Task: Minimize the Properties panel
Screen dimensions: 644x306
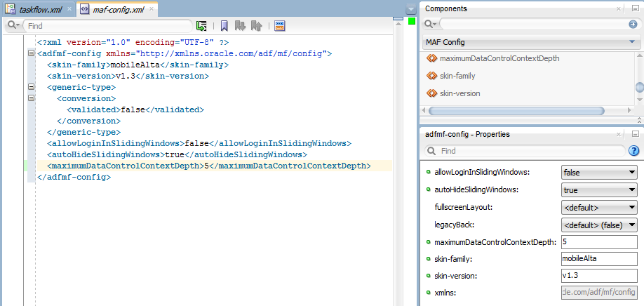Action: 635,134
